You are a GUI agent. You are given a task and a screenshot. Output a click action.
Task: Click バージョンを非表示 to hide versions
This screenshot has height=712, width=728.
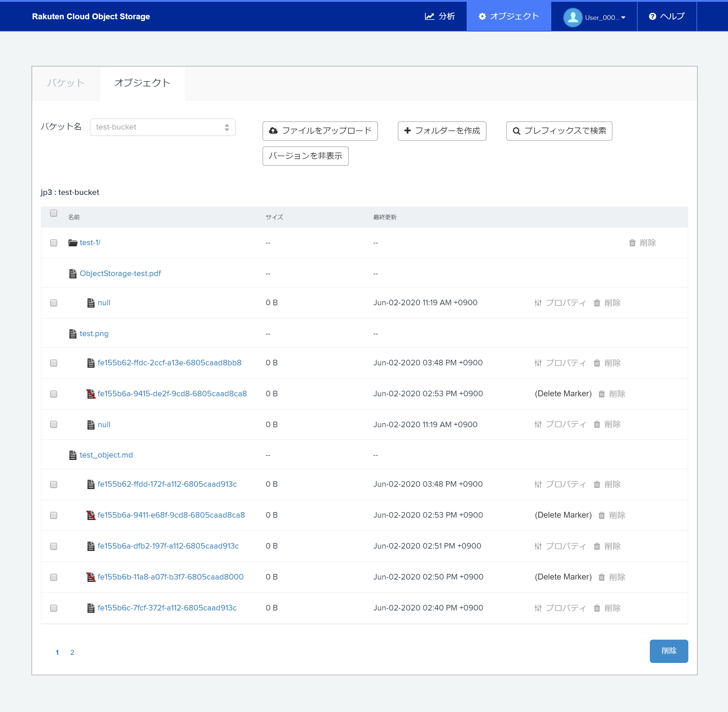pos(305,156)
